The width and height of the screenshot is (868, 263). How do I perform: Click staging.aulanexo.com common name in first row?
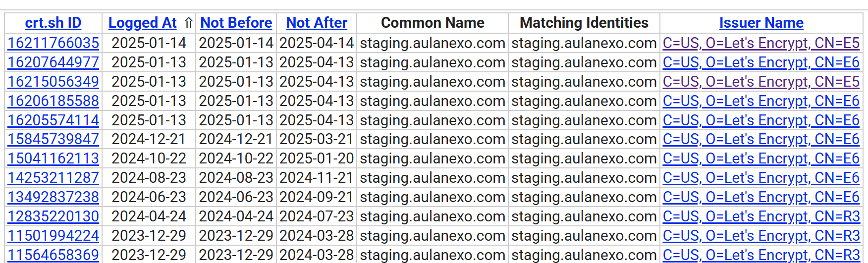(432, 43)
